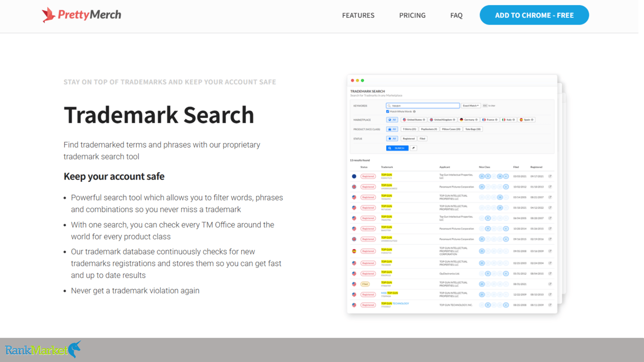Screen dimensions: 644x362
Task: Open external link for row filed 12/22/2009
Action: [x=550, y=294]
